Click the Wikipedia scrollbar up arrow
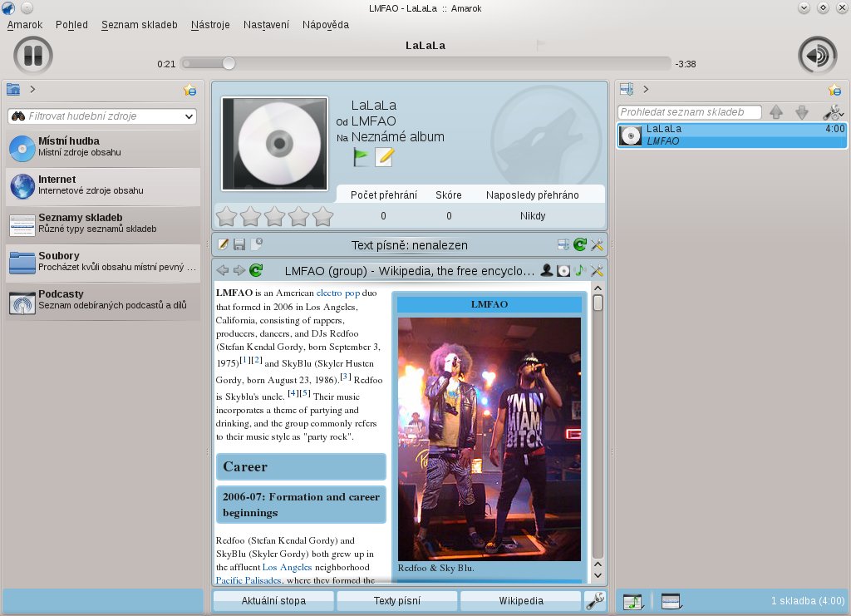The width and height of the screenshot is (851, 616). tap(598, 288)
